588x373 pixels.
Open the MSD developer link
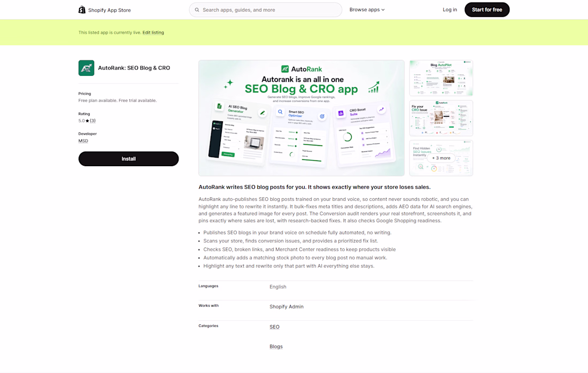[x=83, y=141]
